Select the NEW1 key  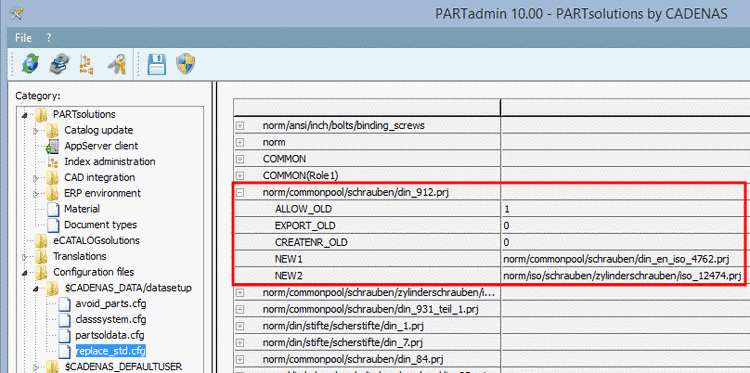click(x=289, y=259)
